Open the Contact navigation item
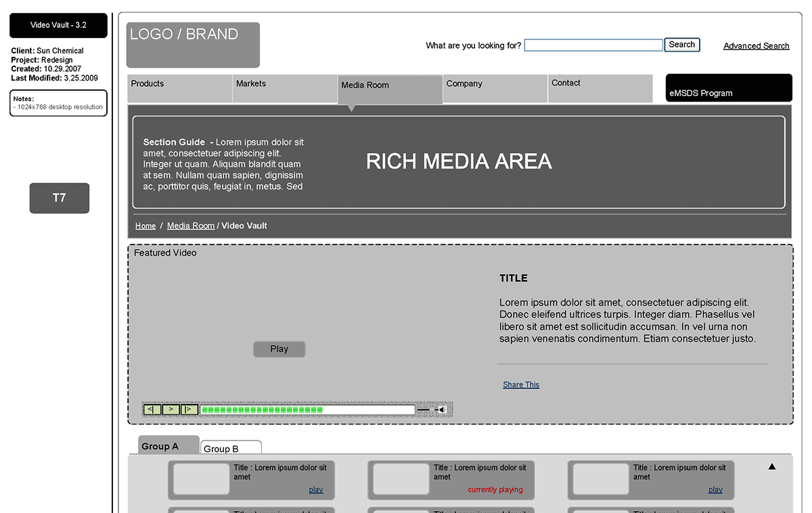 (x=600, y=89)
